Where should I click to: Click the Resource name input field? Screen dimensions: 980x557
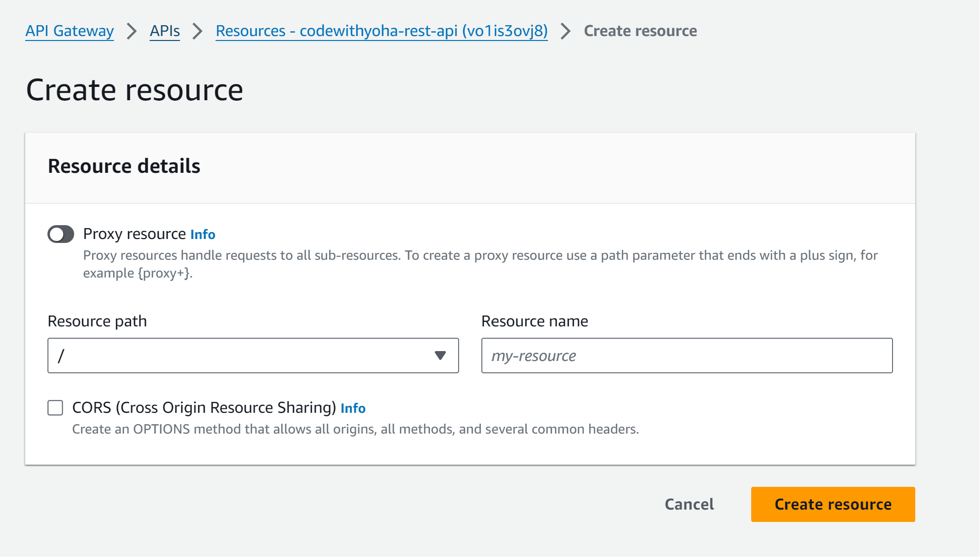pos(687,355)
